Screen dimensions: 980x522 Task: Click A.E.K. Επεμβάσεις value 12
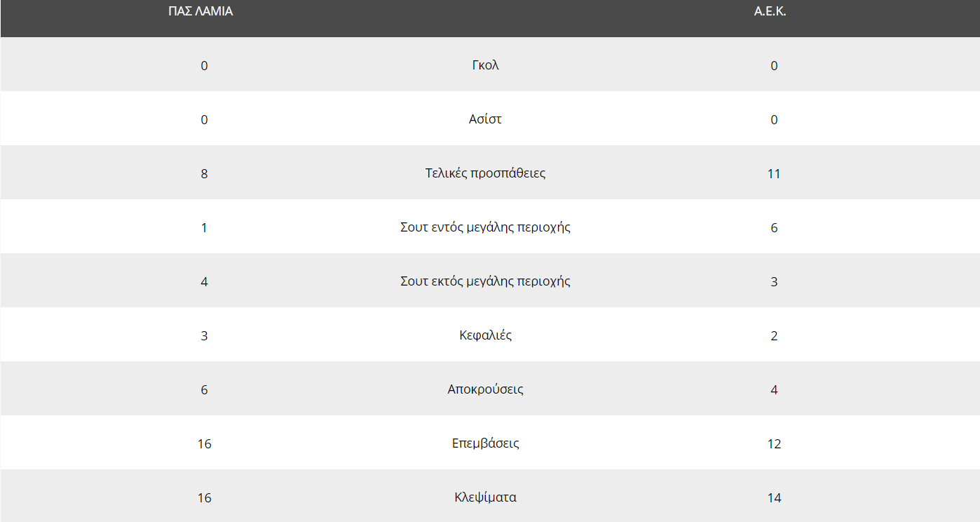(x=774, y=444)
